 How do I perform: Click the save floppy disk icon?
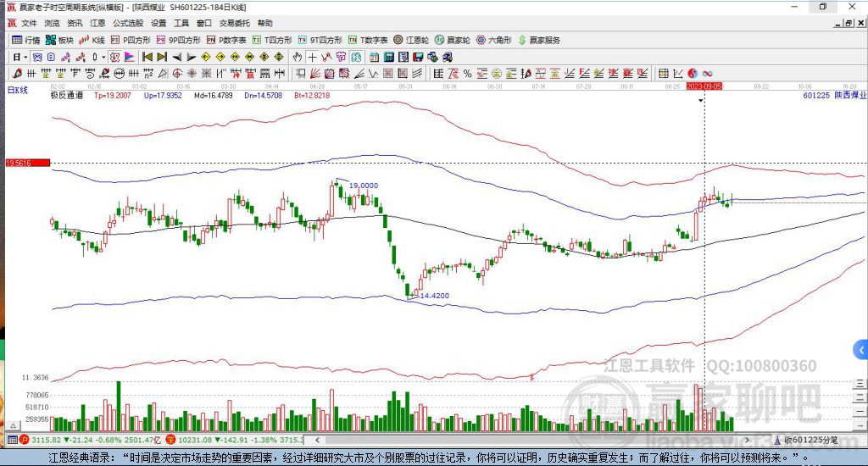(418, 57)
